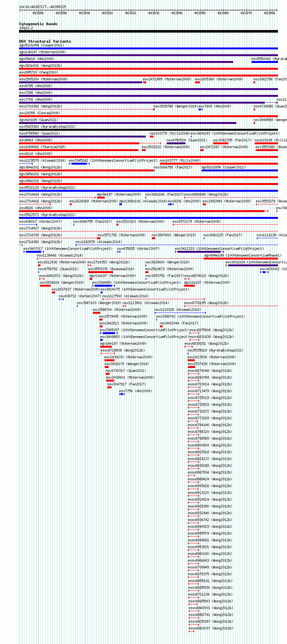287x644 pixels.
Task: Open esv9206 (Ahn2009) variant
Action: coord(184,201)
